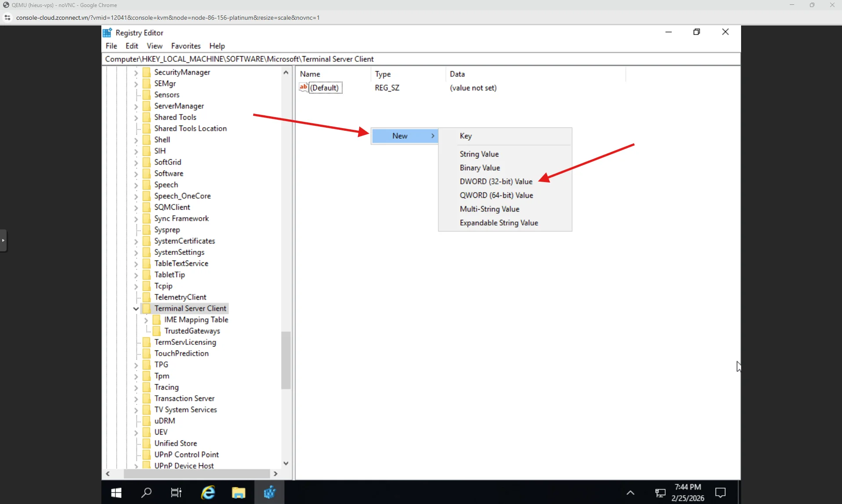Show hidden system tray icons
The height and width of the screenshot is (504, 842).
(631, 493)
